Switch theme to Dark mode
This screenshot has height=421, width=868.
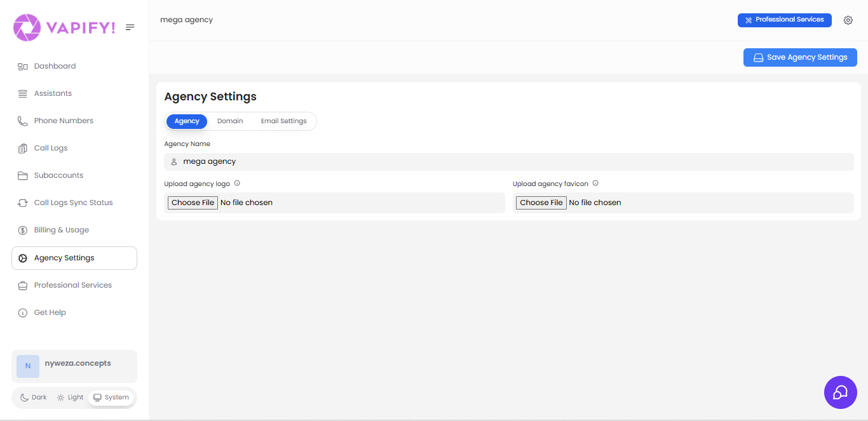coord(32,397)
